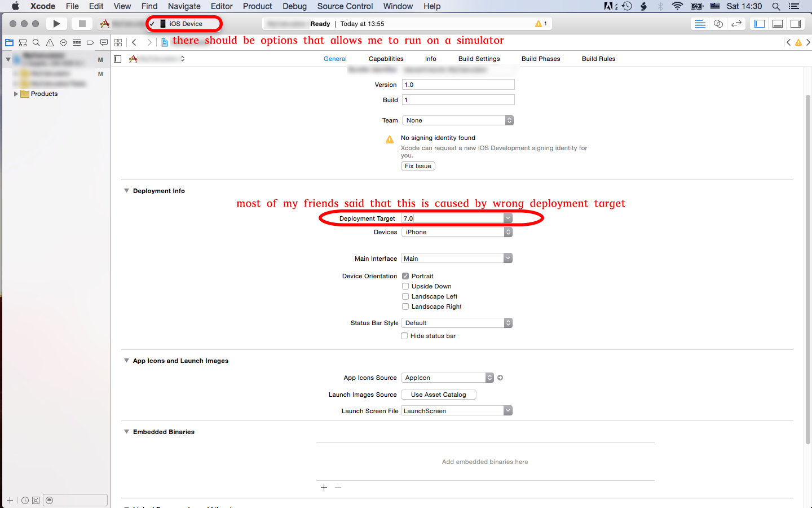Enable Landscape Right orientation checkbox

[405, 306]
